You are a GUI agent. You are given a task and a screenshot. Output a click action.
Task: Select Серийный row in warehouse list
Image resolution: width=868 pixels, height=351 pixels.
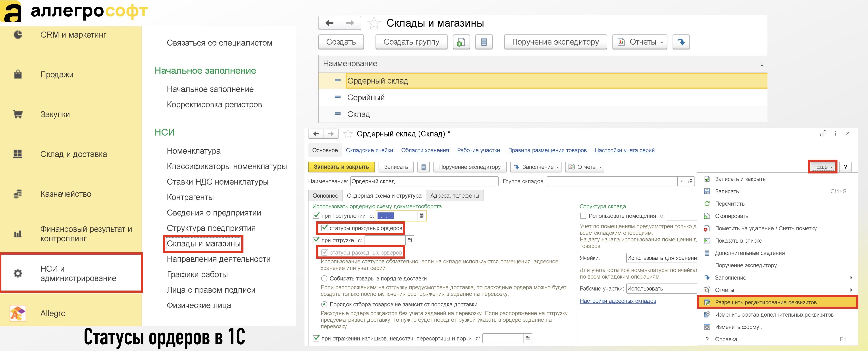click(x=543, y=97)
